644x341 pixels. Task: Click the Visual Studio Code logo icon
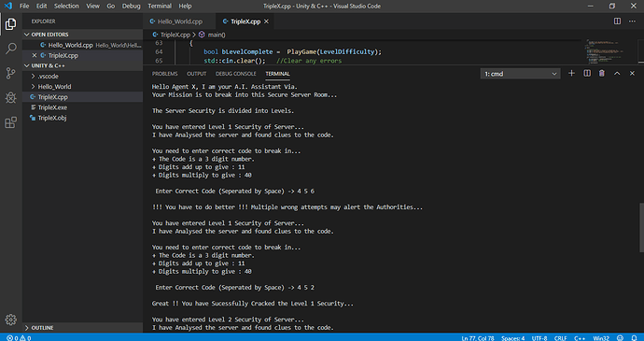tap(7, 7)
